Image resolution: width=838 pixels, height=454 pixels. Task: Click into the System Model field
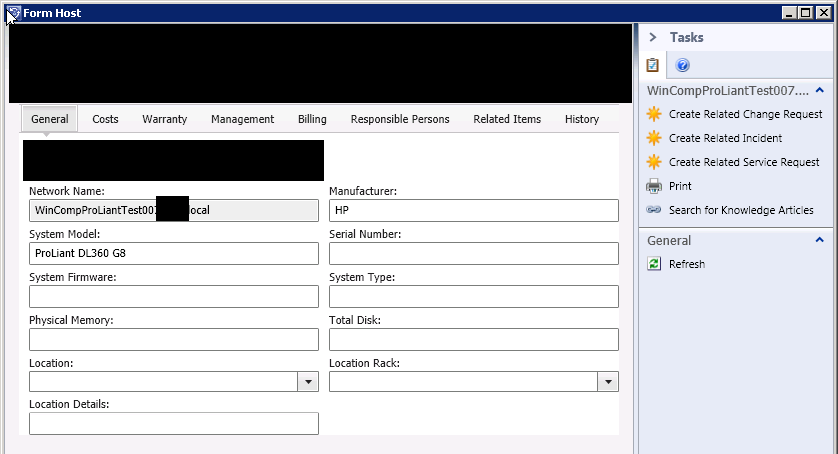pos(174,253)
